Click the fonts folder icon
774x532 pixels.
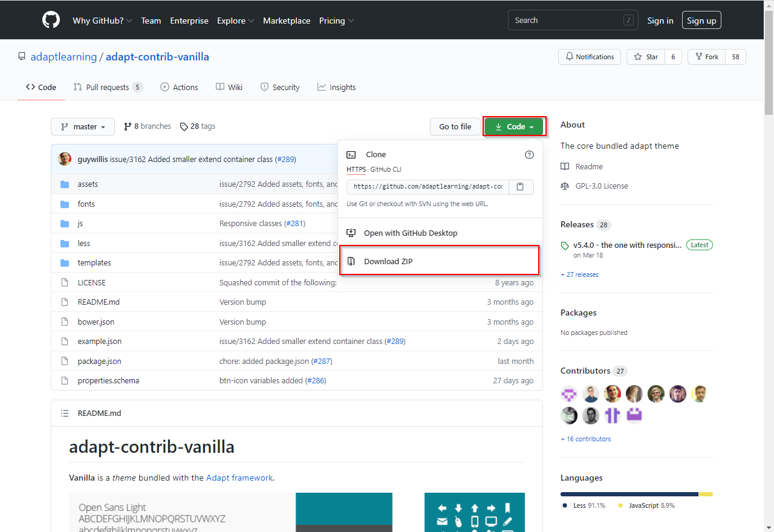[65, 204]
